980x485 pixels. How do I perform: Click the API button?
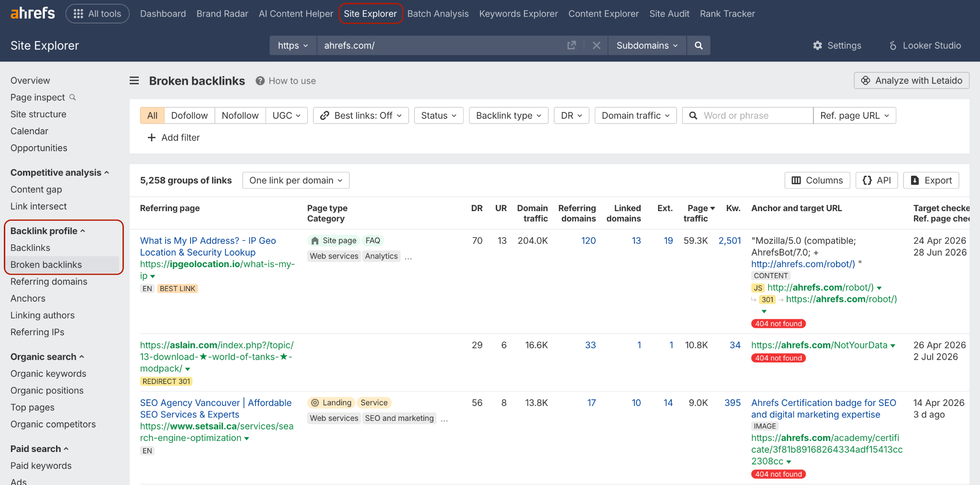(877, 180)
